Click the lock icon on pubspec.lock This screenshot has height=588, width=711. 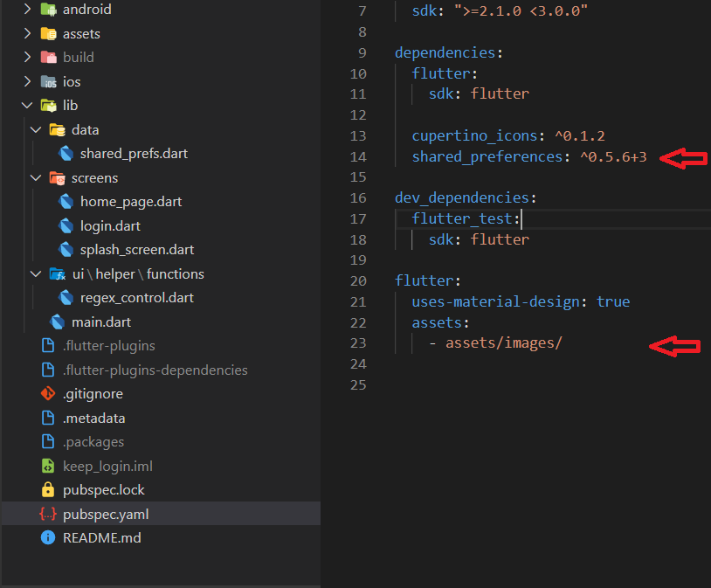click(x=47, y=489)
